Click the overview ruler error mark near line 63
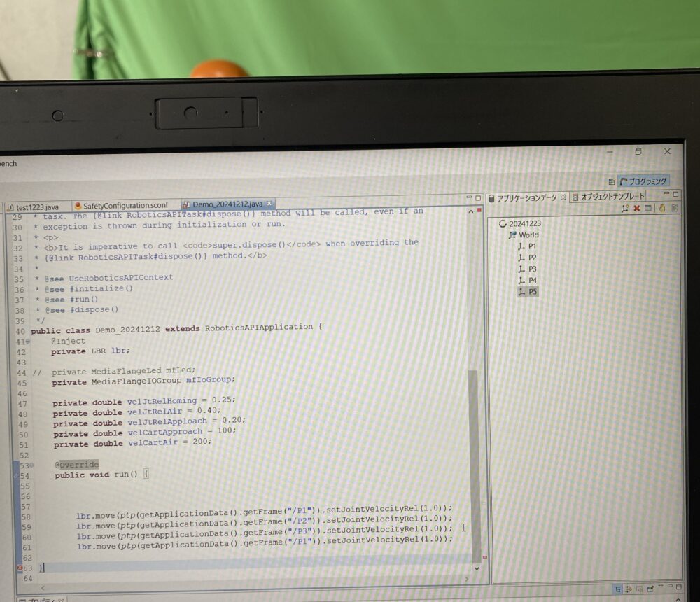Image resolution: width=700 pixels, height=602 pixels. tap(485, 557)
